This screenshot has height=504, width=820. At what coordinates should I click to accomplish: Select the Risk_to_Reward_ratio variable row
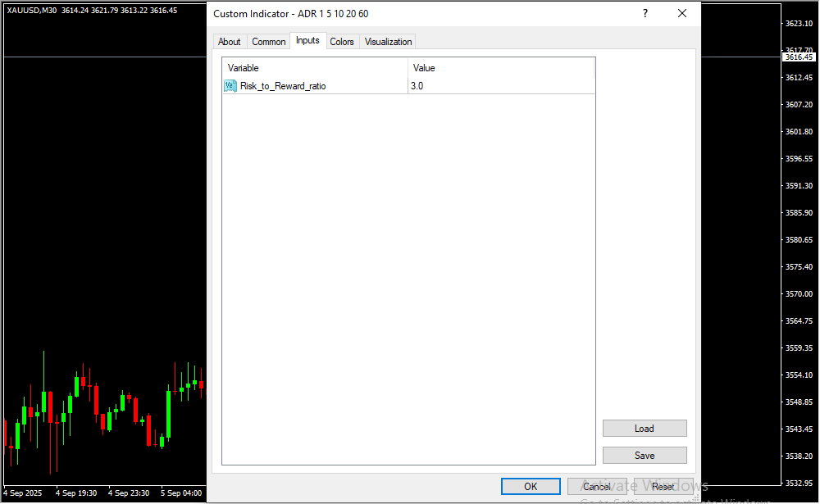click(x=283, y=86)
